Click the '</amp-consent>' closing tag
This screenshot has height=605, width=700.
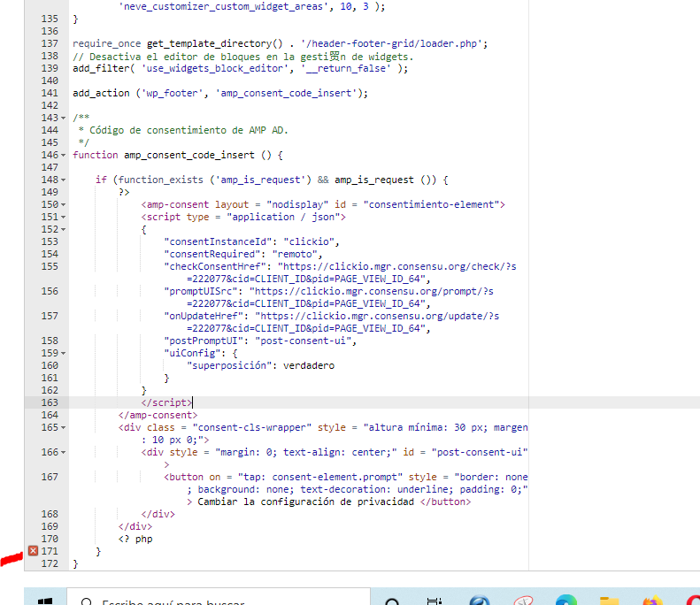158,416
